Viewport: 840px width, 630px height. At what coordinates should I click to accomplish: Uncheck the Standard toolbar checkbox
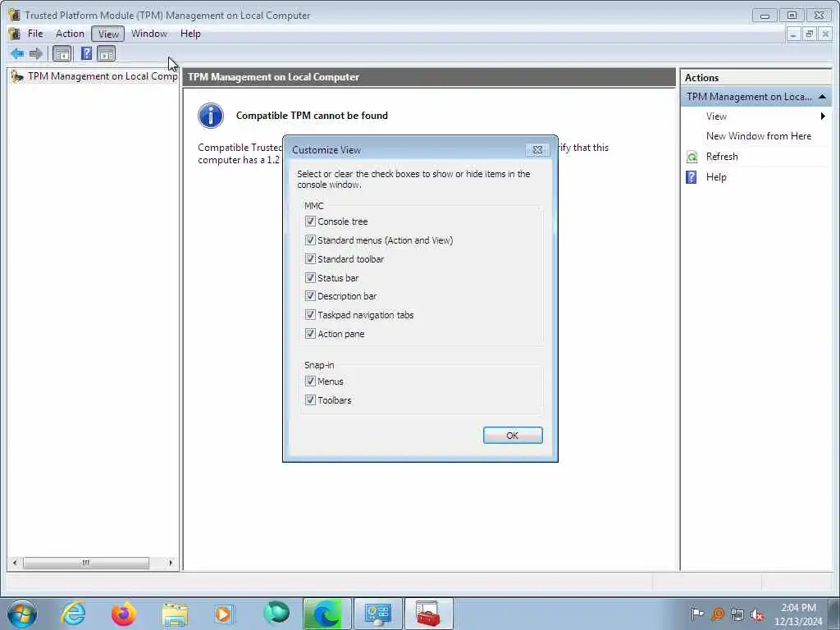(310, 258)
